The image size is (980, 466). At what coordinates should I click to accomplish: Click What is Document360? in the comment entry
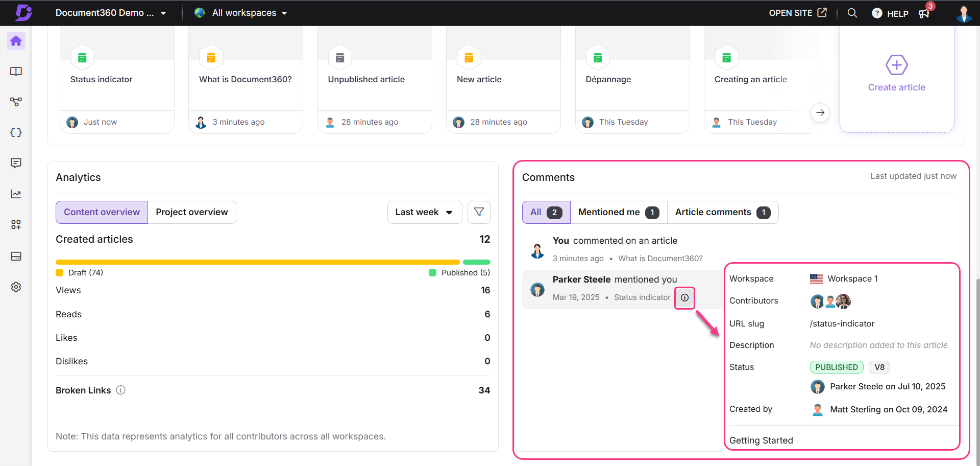[660, 259]
